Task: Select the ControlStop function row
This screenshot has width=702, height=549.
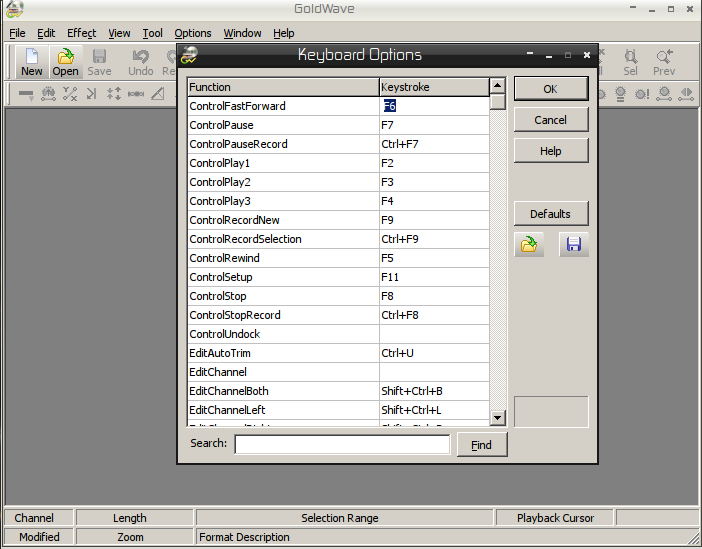Action: pos(283,296)
